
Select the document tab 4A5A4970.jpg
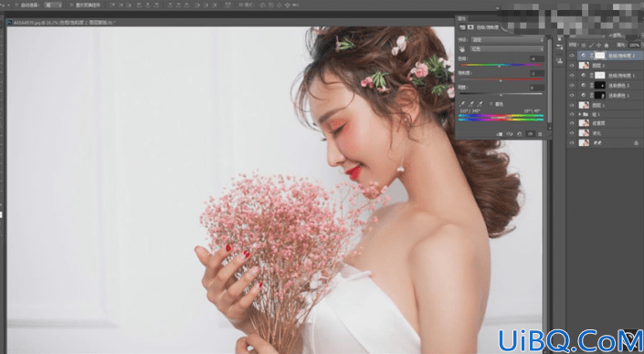click(x=64, y=23)
